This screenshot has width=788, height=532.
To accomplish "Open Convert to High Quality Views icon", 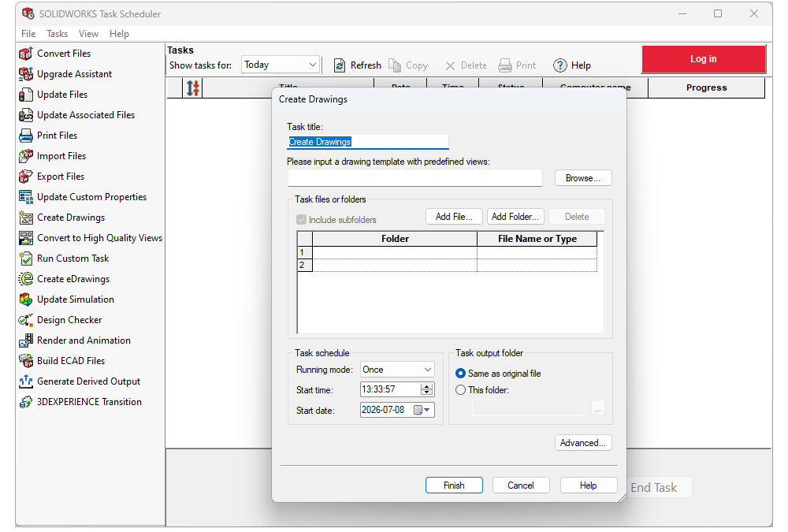I will click(x=26, y=238).
